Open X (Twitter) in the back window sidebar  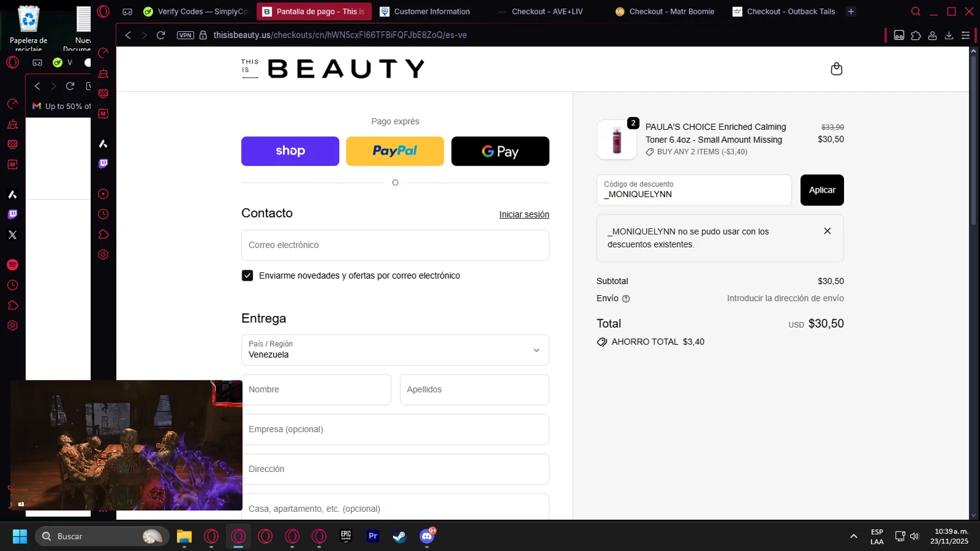click(x=12, y=235)
